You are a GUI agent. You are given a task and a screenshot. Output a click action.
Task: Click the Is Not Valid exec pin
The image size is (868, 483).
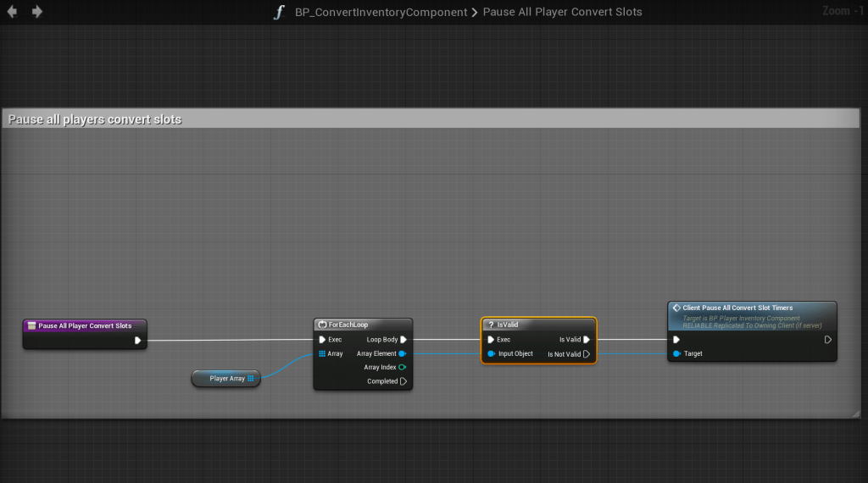[x=587, y=354]
